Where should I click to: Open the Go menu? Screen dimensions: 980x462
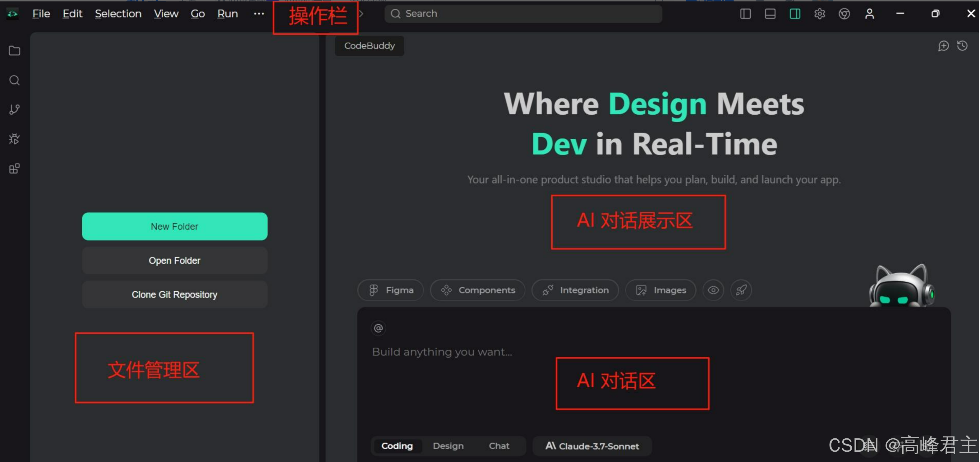point(197,14)
